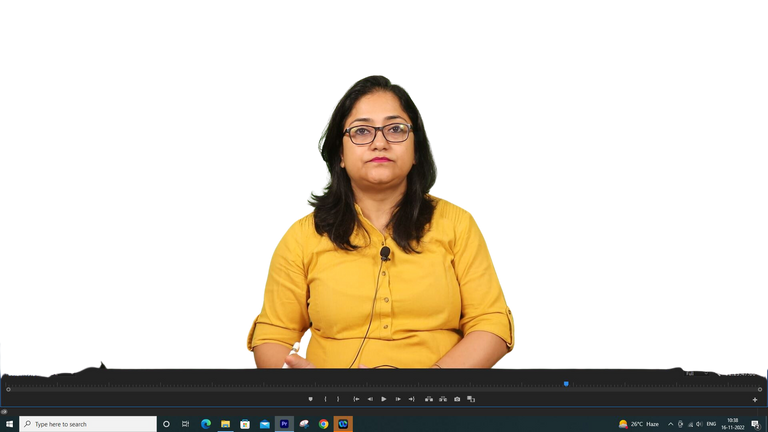
Task: Mark the In point bracket
Action: point(325,399)
